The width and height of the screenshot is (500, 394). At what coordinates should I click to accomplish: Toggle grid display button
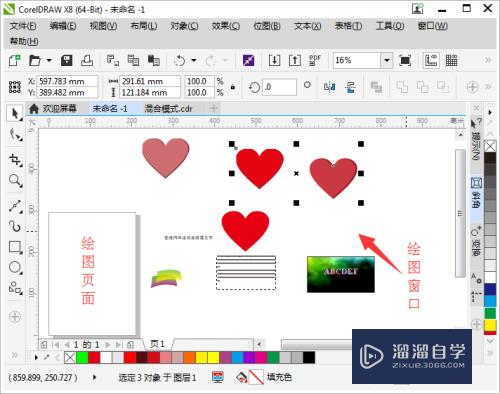(451, 60)
